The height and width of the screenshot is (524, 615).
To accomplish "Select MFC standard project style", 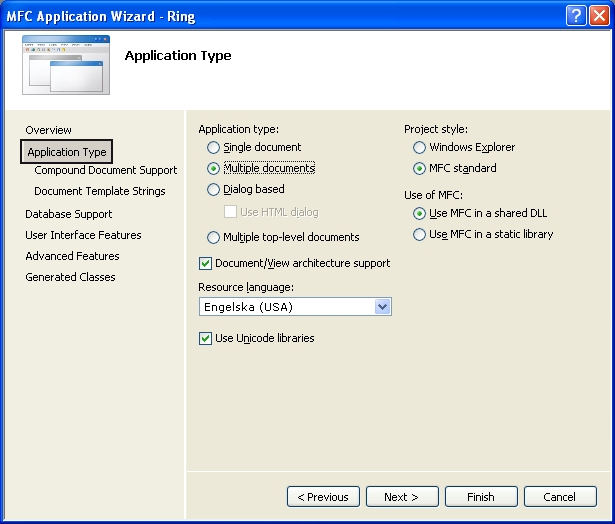I will (419, 168).
